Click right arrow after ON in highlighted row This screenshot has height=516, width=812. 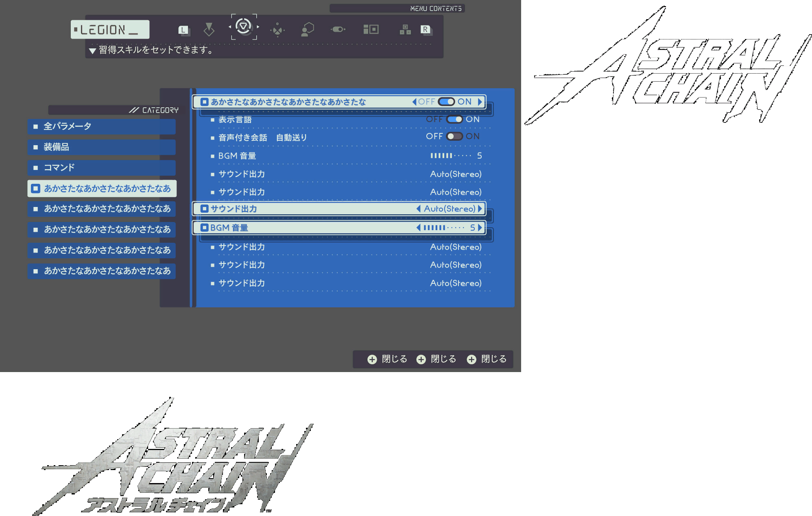480,102
